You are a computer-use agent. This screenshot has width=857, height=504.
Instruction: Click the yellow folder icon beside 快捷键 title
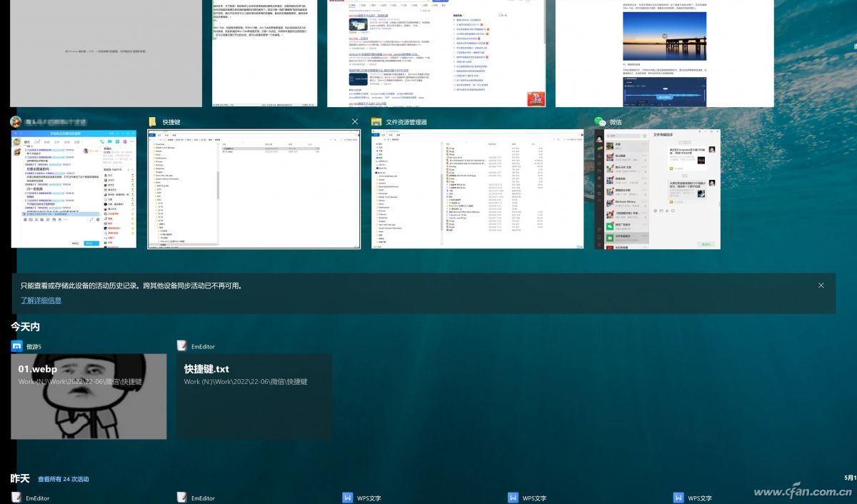(152, 122)
